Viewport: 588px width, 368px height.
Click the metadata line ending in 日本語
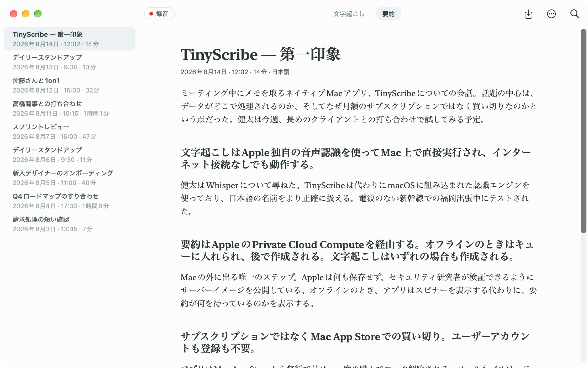pyautogui.click(x=235, y=72)
